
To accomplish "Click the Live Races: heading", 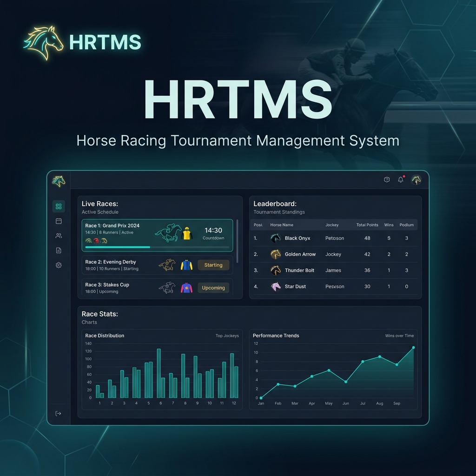I will point(100,204).
